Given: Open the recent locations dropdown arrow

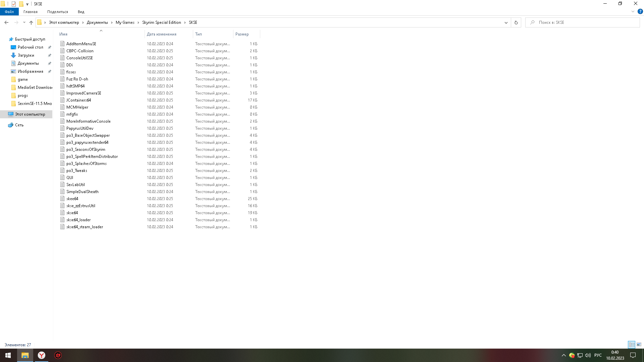Looking at the screenshot, I should (24, 22).
